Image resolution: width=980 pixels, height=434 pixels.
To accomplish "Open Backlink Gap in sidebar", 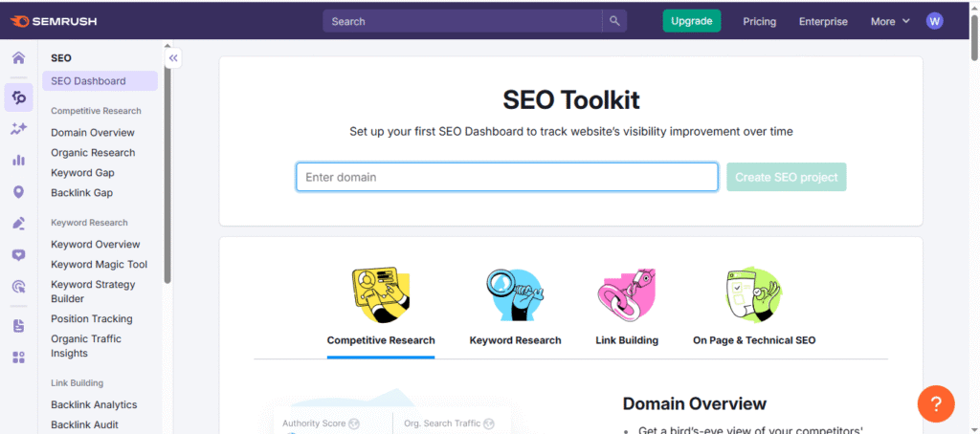I will coord(82,193).
